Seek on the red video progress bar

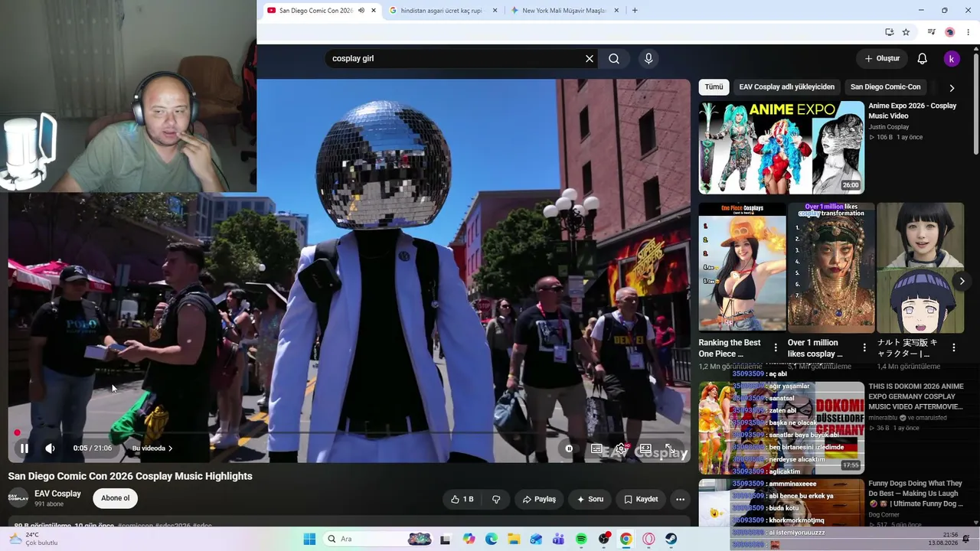349,433
